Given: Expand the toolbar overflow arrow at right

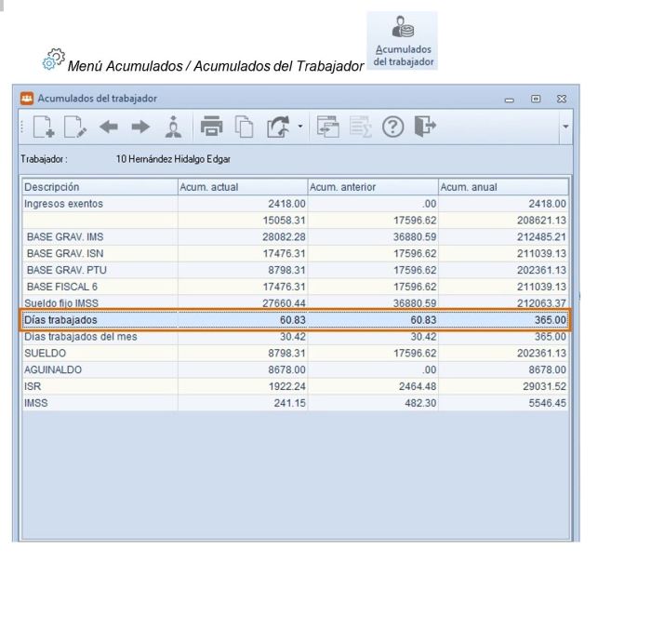Looking at the screenshot, I should click(x=566, y=127).
